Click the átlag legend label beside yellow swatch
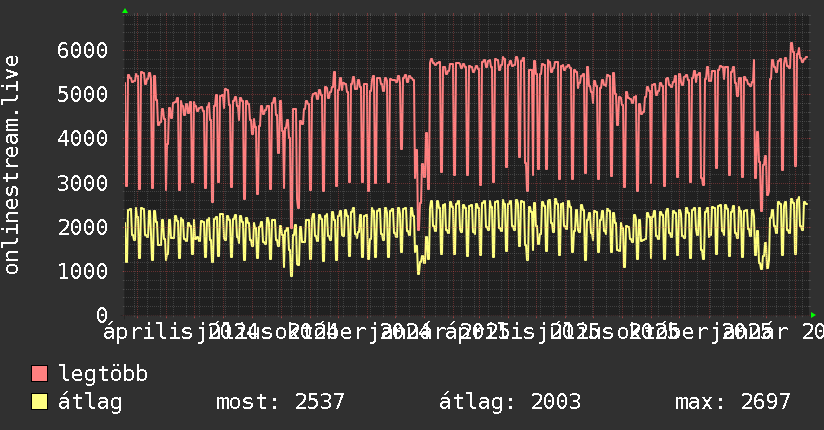Screen dimensions: 824x430 click(x=90, y=402)
